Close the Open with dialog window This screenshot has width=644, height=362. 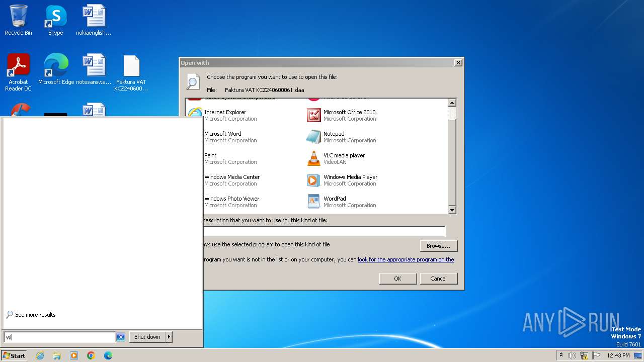(458, 63)
